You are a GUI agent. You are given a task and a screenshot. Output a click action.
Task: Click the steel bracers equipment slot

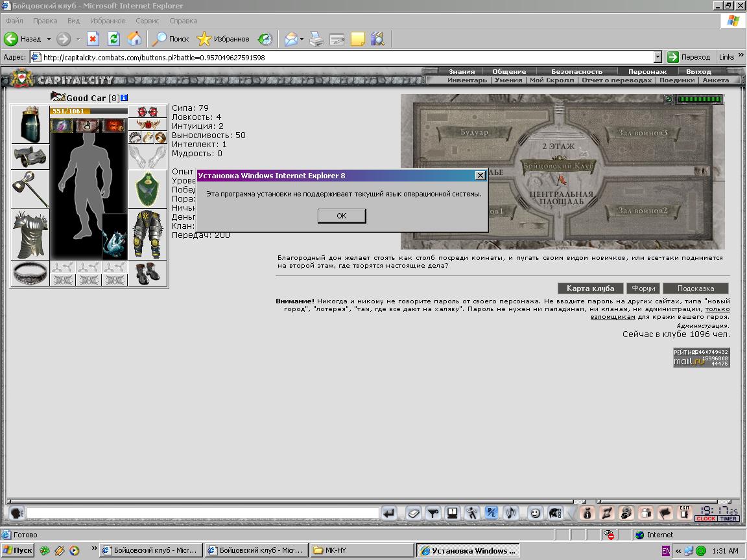[30, 157]
